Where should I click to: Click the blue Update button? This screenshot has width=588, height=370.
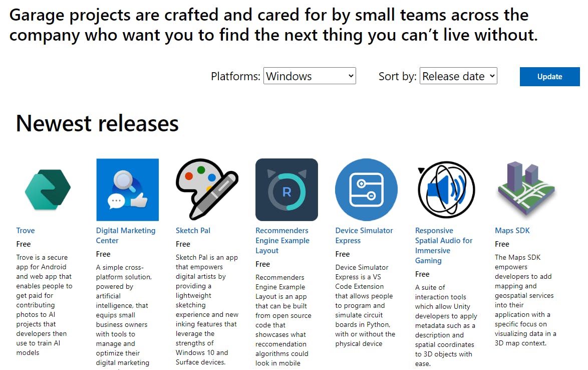click(x=550, y=77)
